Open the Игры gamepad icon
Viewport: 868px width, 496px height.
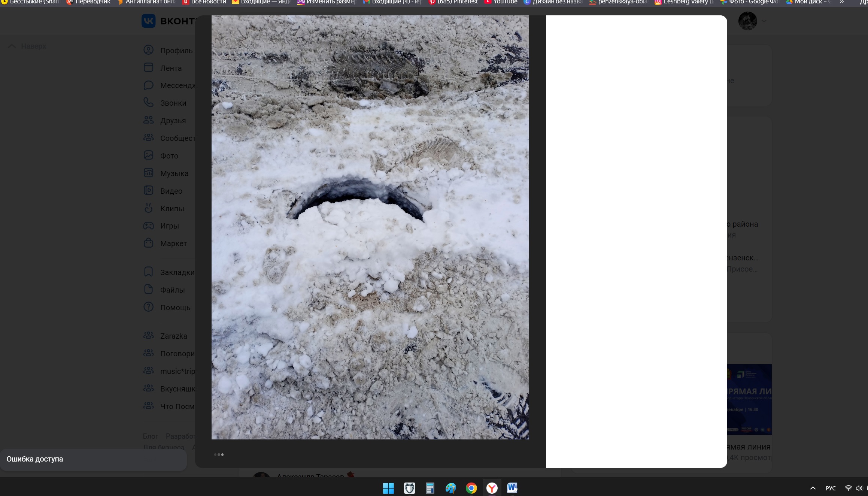(x=149, y=226)
